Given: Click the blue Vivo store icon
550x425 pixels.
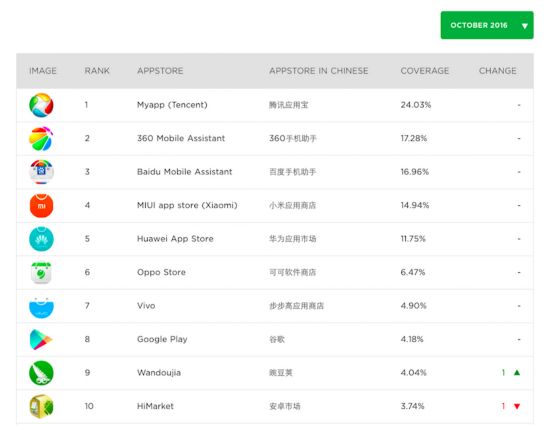Looking at the screenshot, I should pyautogui.click(x=41, y=307).
